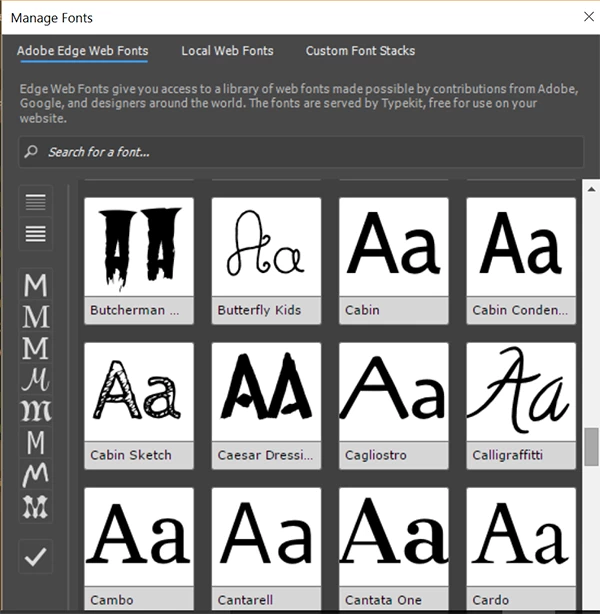Screen dimensions: 600x614
Task: Select the Butcherman font thumbnail
Action: click(139, 247)
